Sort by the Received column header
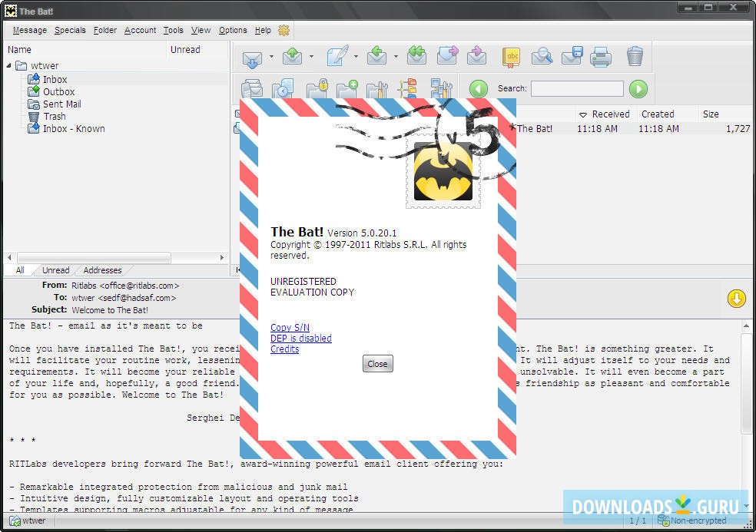The width and height of the screenshot is (756, 532). point(605,114)
